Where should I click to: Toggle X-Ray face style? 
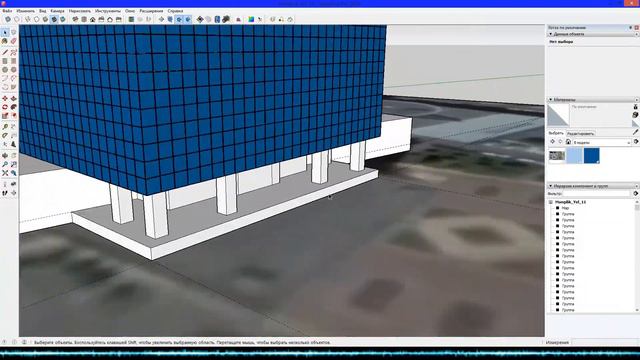pos(8,19)
